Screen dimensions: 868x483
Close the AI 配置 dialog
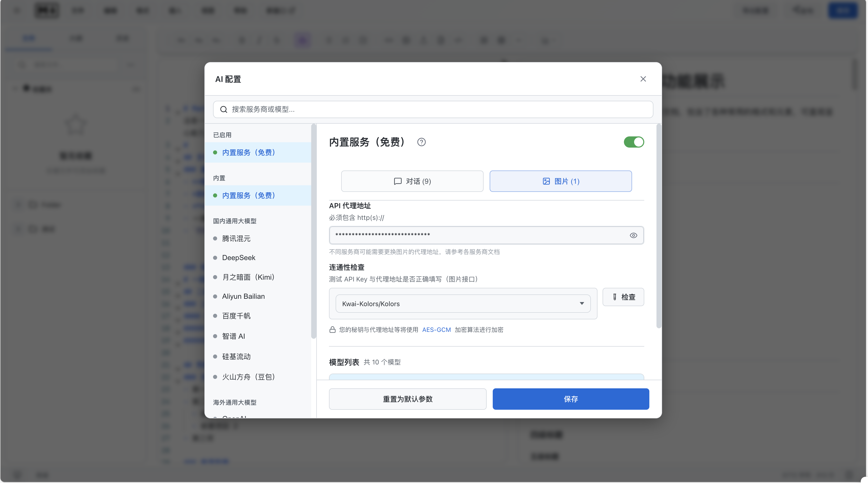click(643, 79)
